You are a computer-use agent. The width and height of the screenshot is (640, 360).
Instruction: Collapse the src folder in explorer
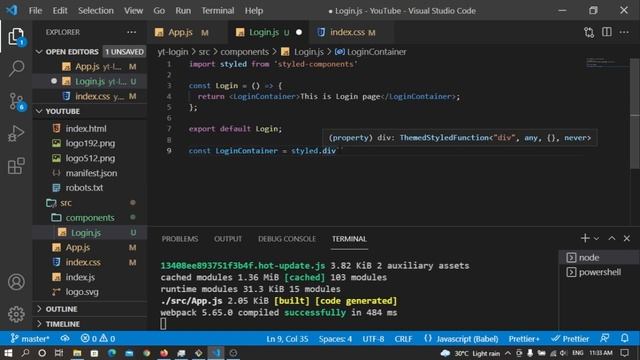point(90,202)
